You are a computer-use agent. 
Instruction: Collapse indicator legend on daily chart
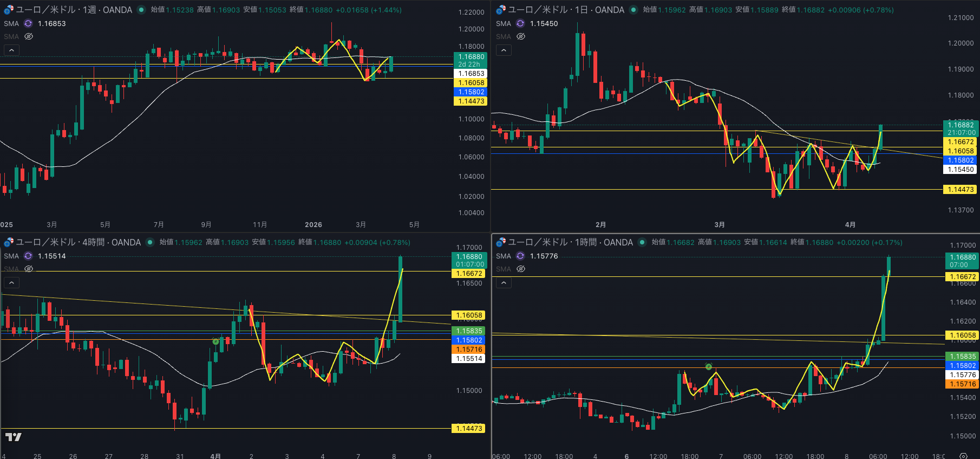point(504,50)
